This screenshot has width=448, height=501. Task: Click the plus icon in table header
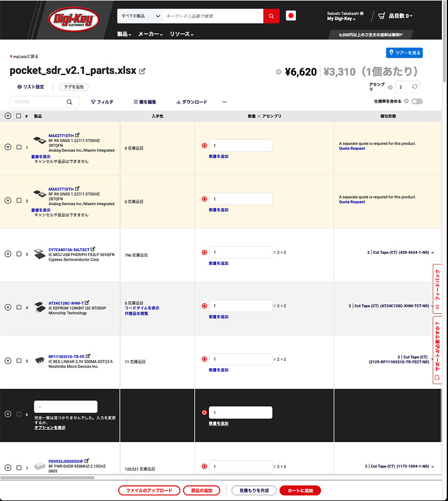[8, 116]
